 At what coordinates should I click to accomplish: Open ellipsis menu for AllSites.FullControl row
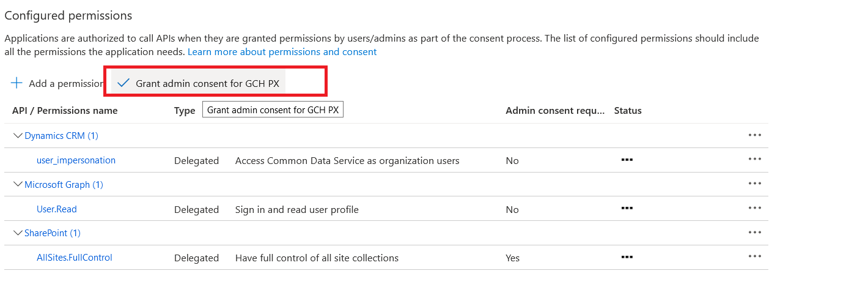[755, 257]
